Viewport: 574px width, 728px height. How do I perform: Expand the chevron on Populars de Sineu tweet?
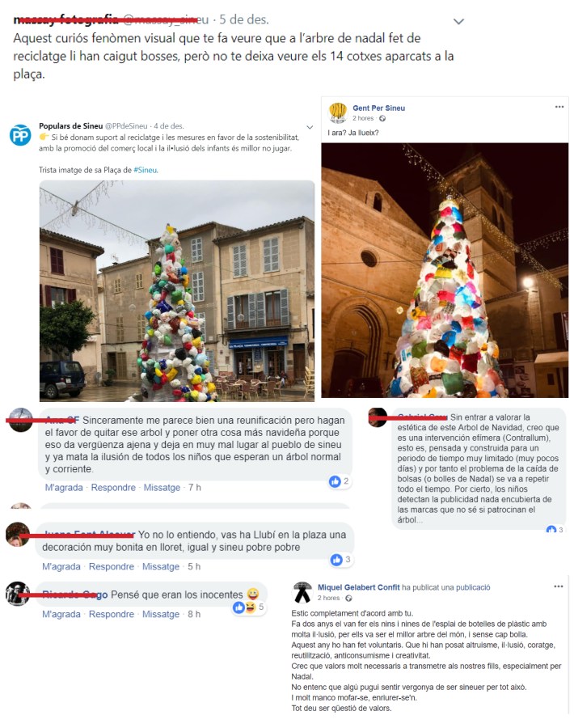pos(310,127)
